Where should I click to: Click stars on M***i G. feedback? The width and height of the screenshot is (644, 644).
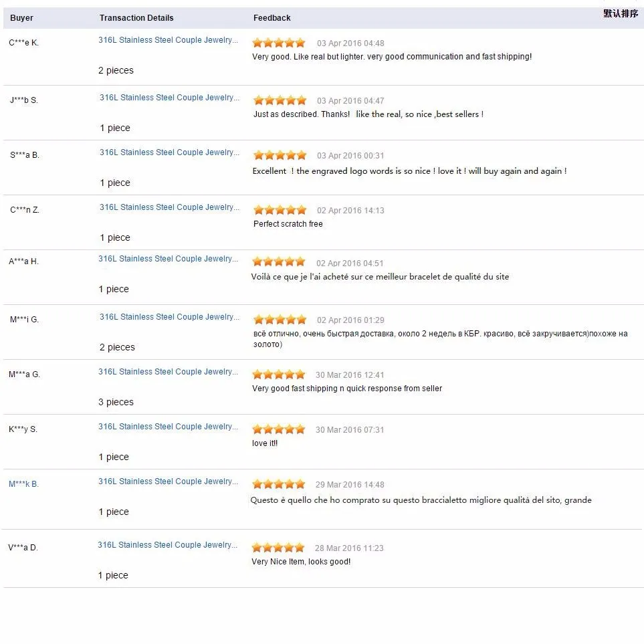(280, 320)
